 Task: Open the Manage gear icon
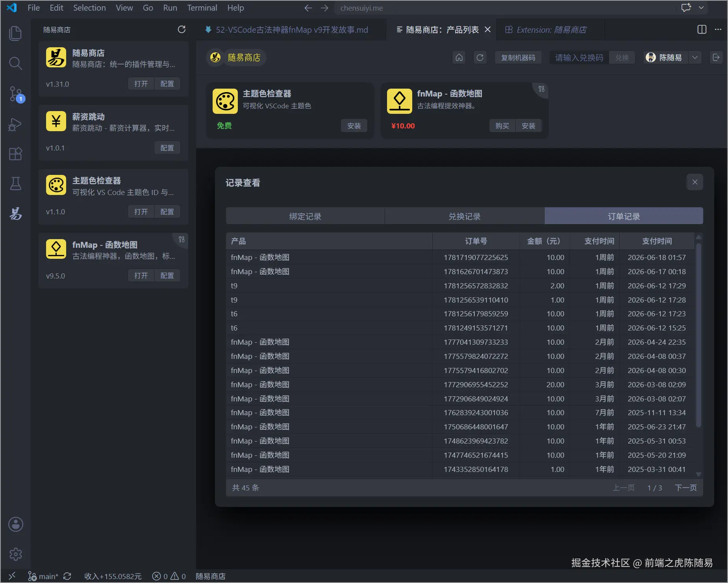point(15,554)
